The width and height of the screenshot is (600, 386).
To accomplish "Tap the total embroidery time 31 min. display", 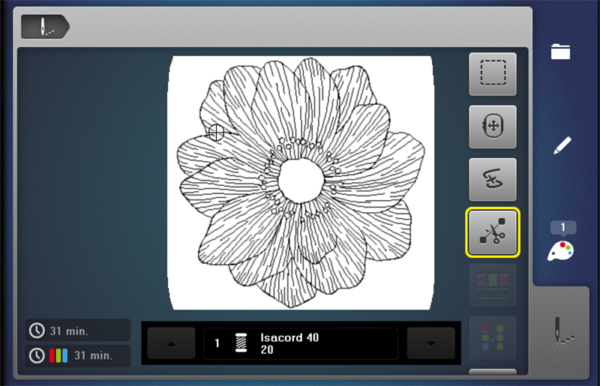I will [x=78, y=331].
